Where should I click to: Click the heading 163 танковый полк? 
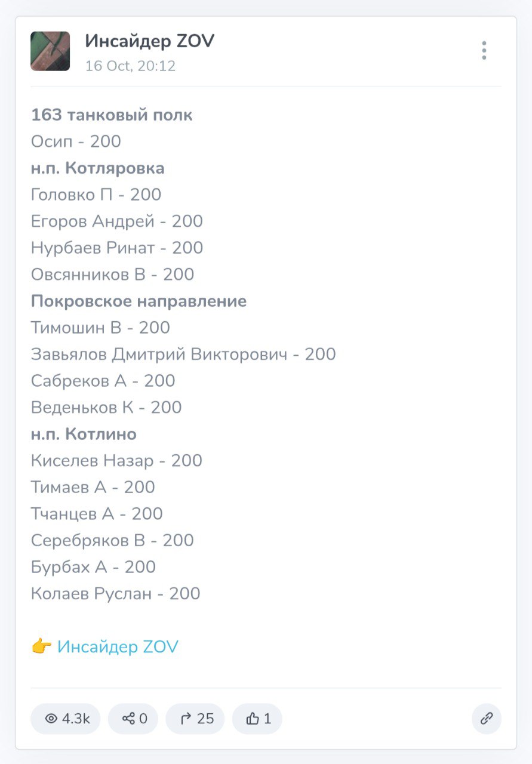pos(112,115)
